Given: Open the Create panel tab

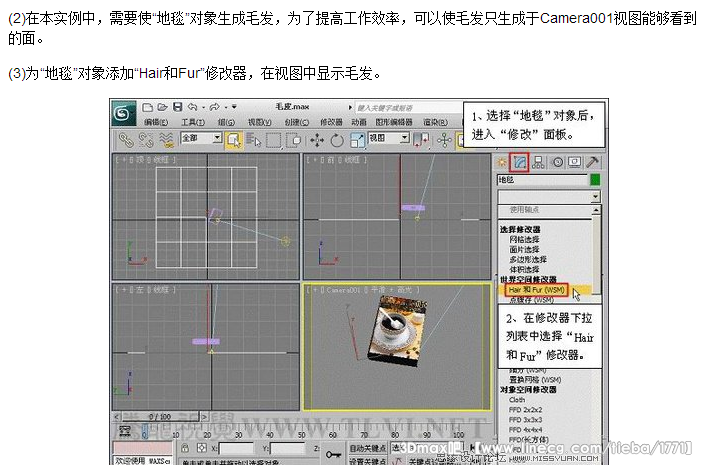Looking at the screenshot, I should [x=502, y=162].
